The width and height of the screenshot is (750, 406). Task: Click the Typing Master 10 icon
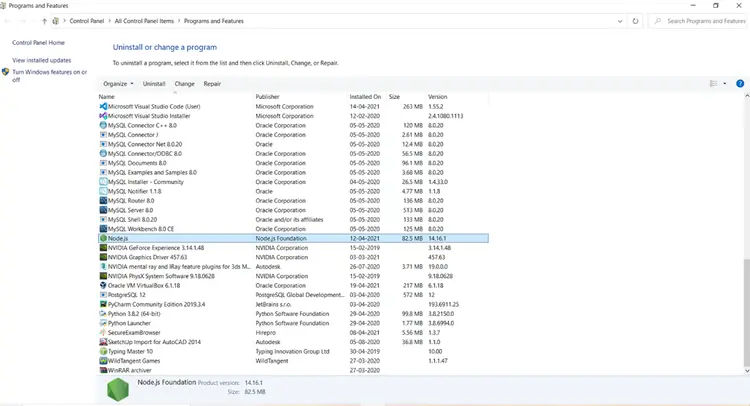point(103,351)
